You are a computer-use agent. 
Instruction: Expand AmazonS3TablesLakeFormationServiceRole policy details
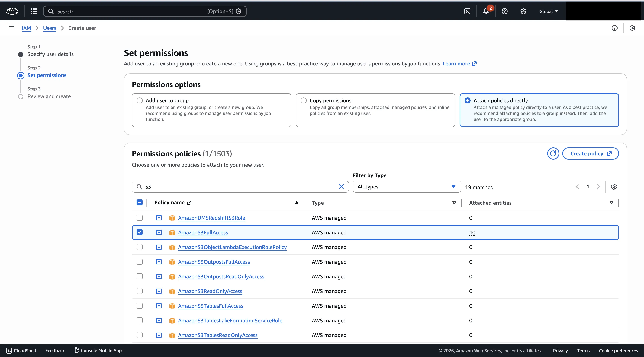click(x=159, y=321)
